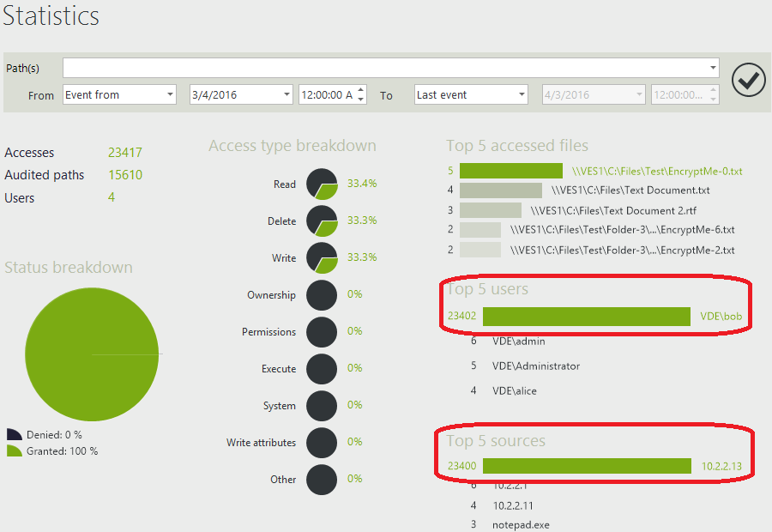Click the Top 5 accessed files heading
Viewport: 772px width, 532px height.
[x=517, y=146]
